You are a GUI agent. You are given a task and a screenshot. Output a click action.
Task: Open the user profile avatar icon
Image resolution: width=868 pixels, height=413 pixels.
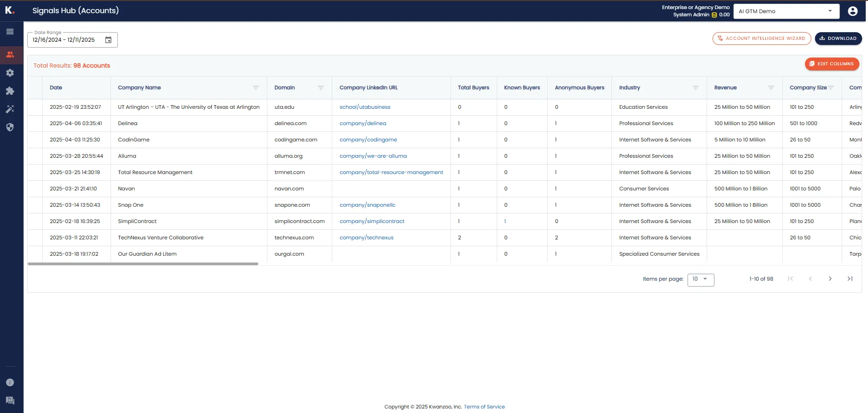click(853, 11)
